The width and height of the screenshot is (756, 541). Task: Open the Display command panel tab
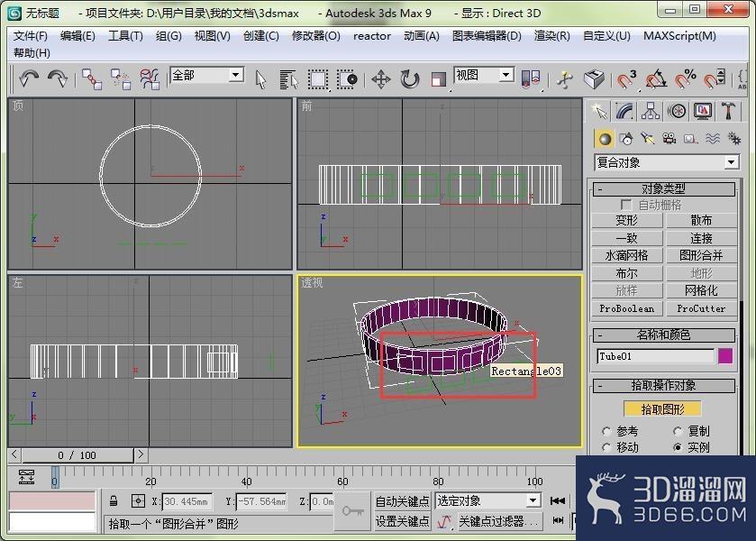click(x=703, y=112)
